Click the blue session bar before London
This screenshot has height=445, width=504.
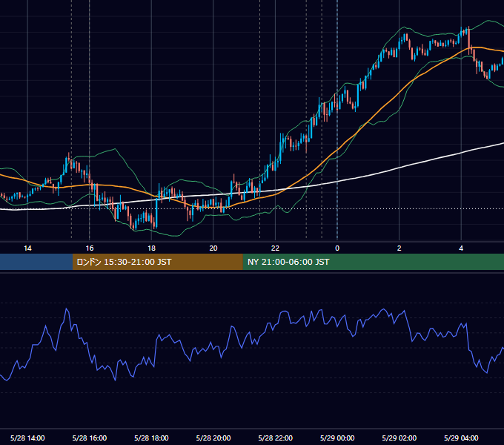point(36,262)
